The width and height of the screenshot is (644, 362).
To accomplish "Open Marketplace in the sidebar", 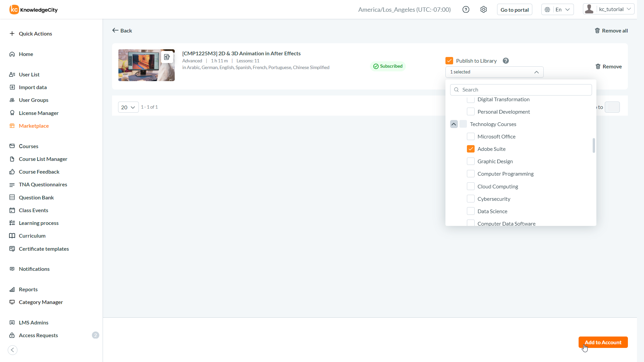I will point(34,126).
